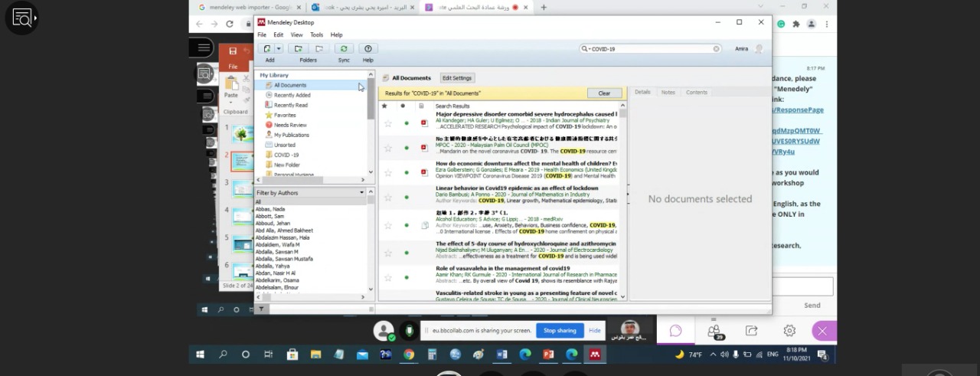Viewport: 980px width, 376px height.
Task: Click the Add document icon in Mendeley toolbar
Action: tap(267, 48)
